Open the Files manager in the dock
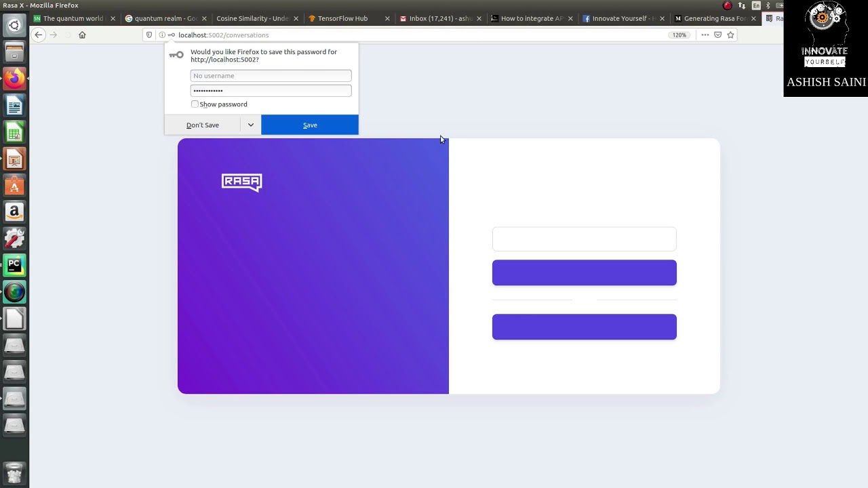This screenshot has height=488, width=868. 14,52
